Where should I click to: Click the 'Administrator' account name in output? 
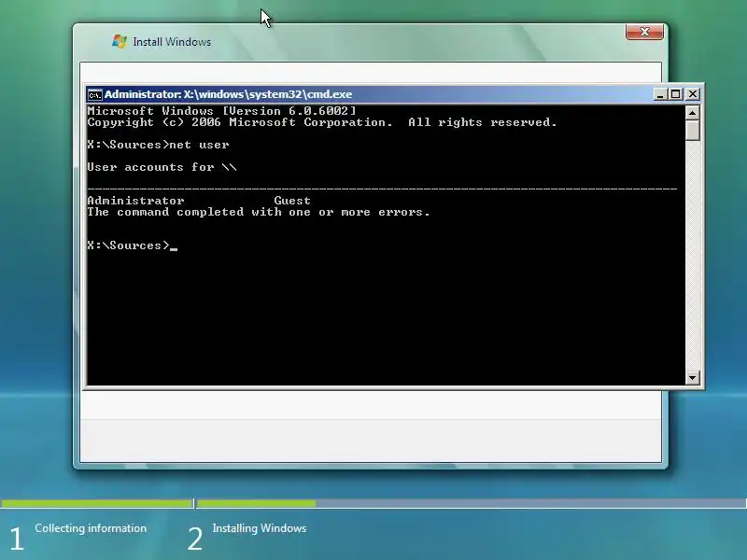click(x=135, y=201)
